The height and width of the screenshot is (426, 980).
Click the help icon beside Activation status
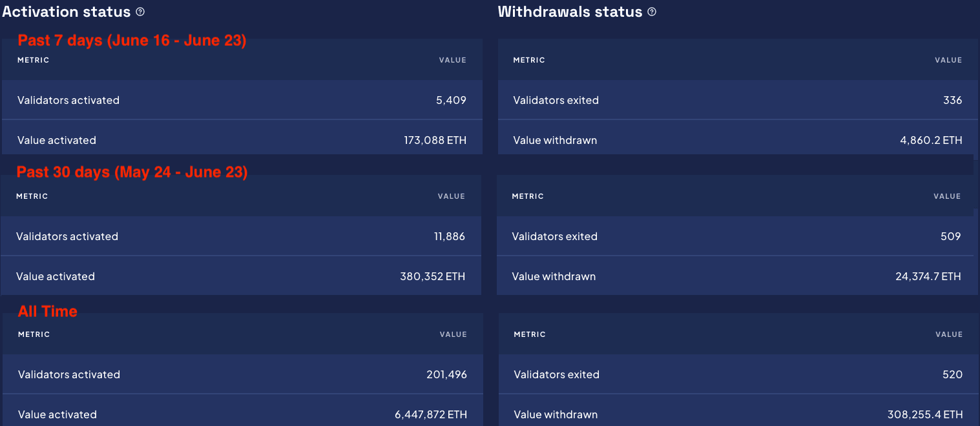click(141, 12)
